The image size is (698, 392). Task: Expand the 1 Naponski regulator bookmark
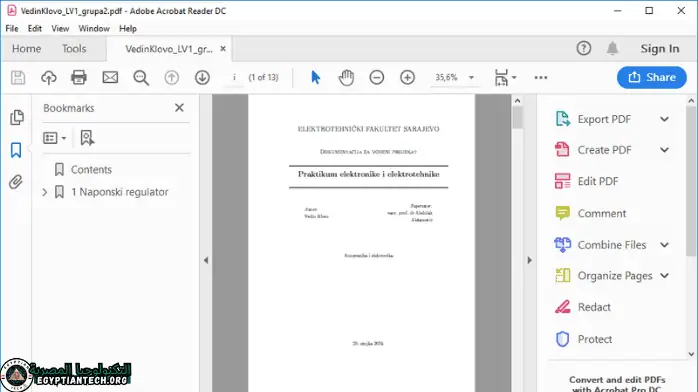[x=45, y=192]
